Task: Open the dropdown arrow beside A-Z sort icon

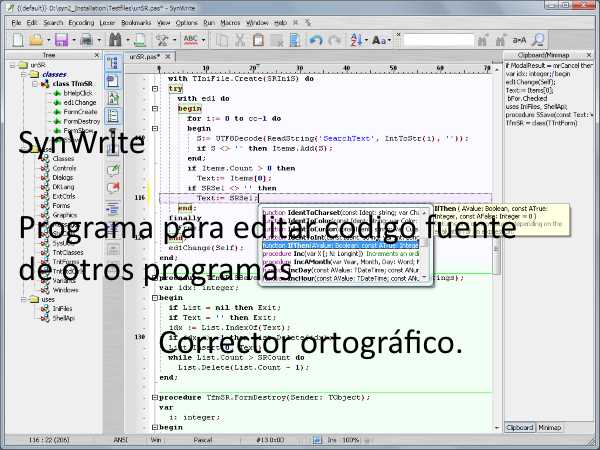Action: pos(366,40)
